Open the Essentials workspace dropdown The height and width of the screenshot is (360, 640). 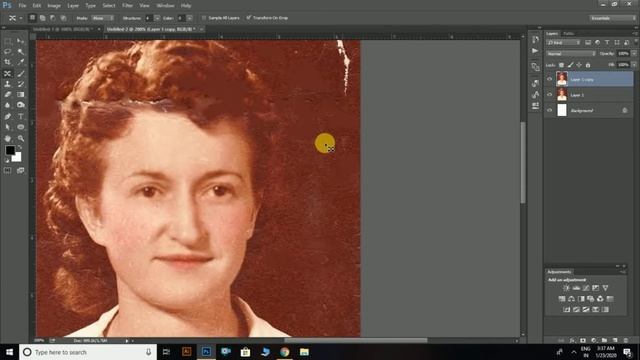pyautogui.click(x=612, y=18)
